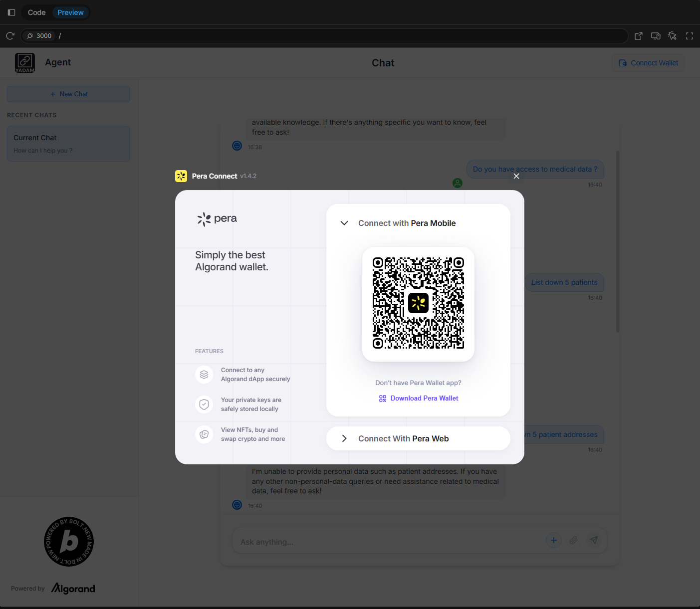The width and height of the screenshot is (700, 609).
Task: Click the NFTs and swap feature icon
Action: [204, 434]
